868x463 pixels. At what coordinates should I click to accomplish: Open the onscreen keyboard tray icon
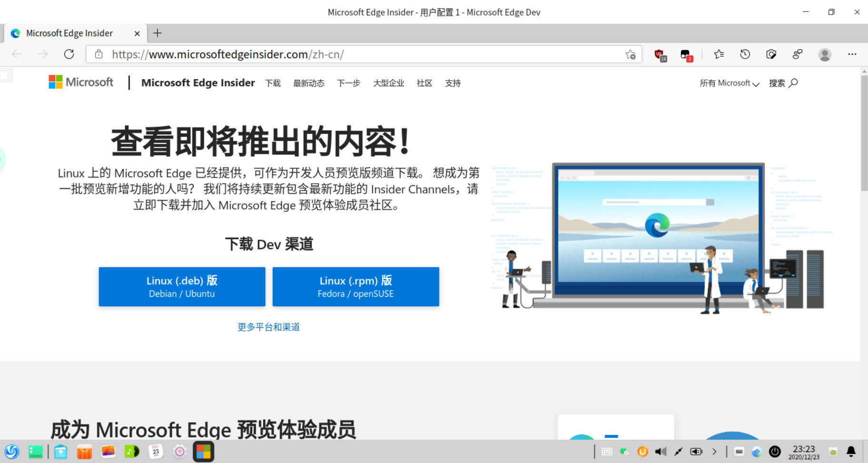607,452
